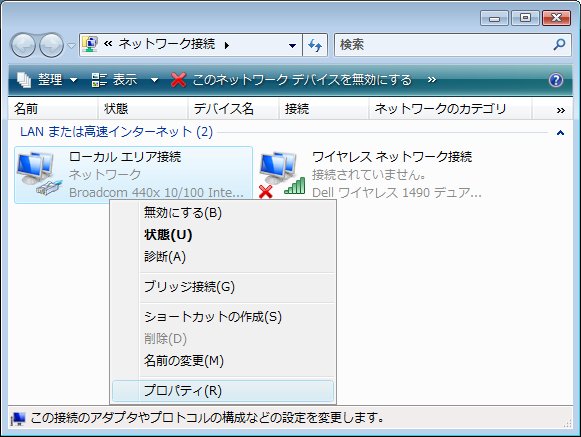
Task: Click the refresh button next to the address bar
Action: coord(315,45)
